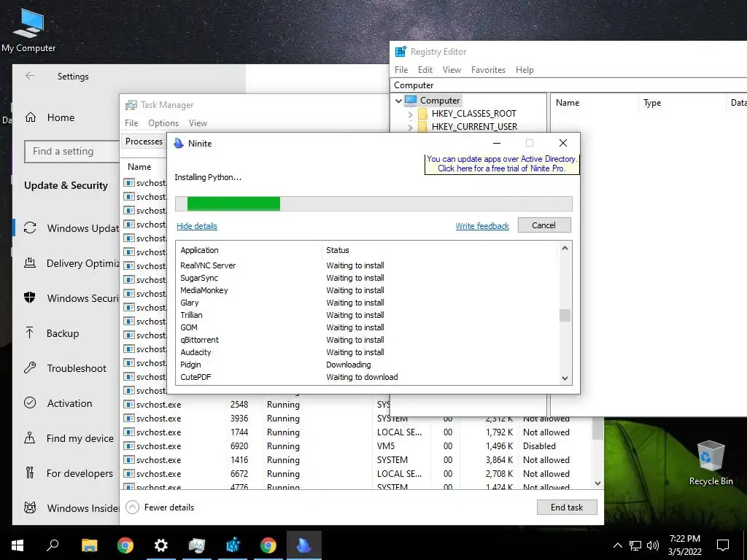Open Task Manager View menu

pyautogui.click(x=198, y=122)
